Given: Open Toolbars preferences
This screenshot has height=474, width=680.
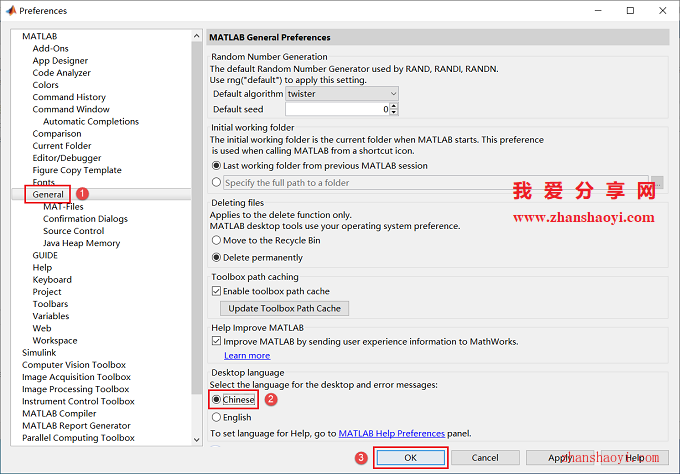Looking at the screenshot, I should click(50, 304).
